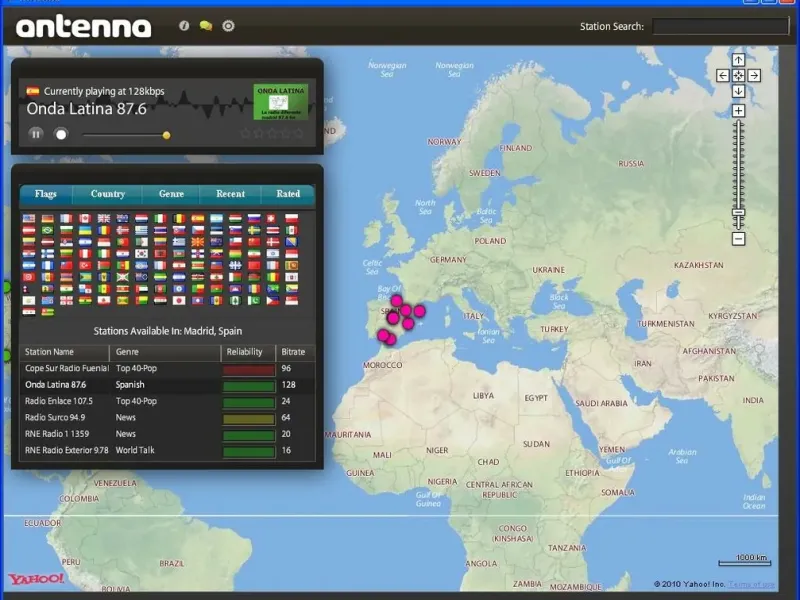Image resolution: width=800 pixels, height=600 pixels.
Task: Select the Spain flag in the flags grid
Action: click(x=197, y=218)
